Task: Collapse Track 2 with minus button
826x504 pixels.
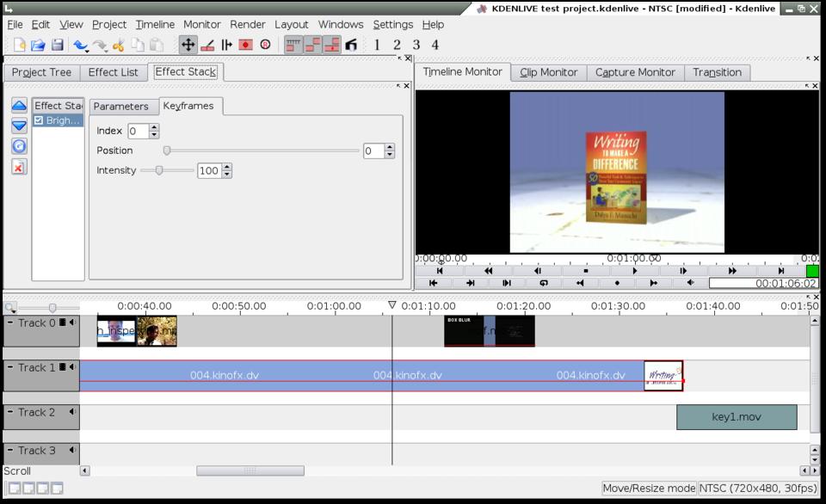Action: click(10, 412)
